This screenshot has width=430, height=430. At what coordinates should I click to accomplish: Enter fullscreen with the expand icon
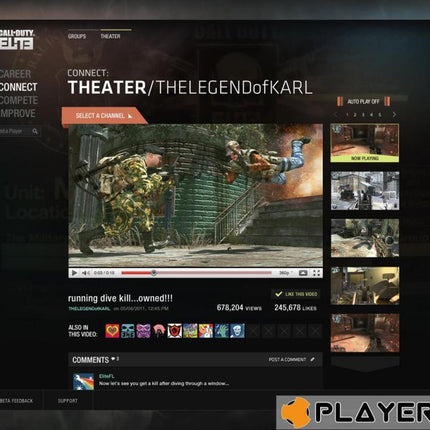(316, 273)
